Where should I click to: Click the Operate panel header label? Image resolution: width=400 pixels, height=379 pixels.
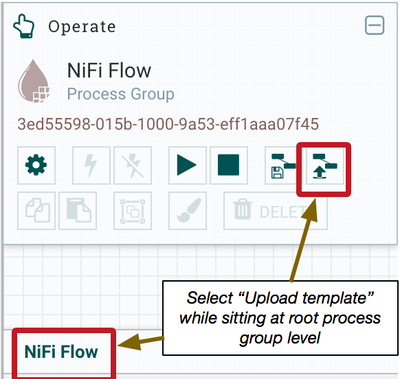(x=82, y=26)
